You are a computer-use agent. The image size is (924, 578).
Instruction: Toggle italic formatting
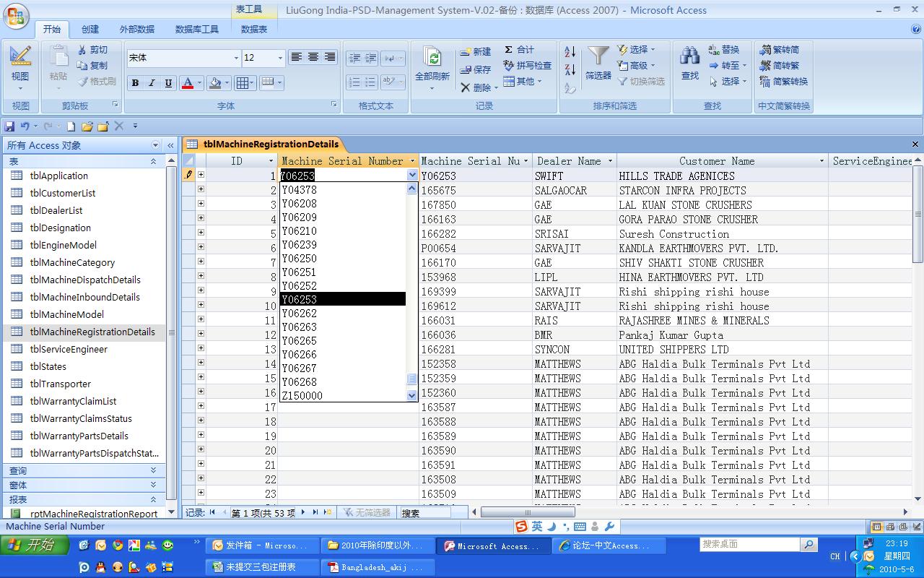click(152, 83)
